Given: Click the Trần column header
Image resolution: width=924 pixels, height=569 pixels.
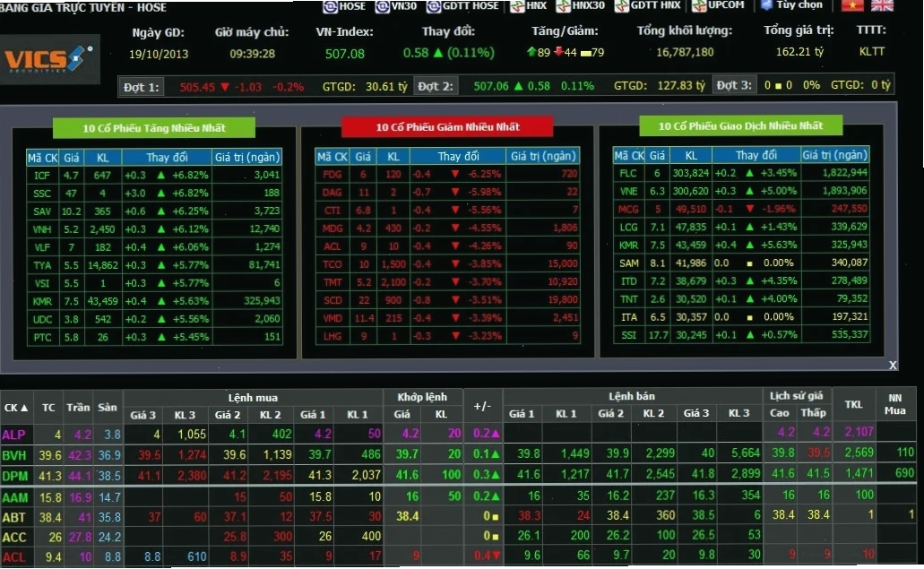Looking at the screenshot, I should coord(78,407).
